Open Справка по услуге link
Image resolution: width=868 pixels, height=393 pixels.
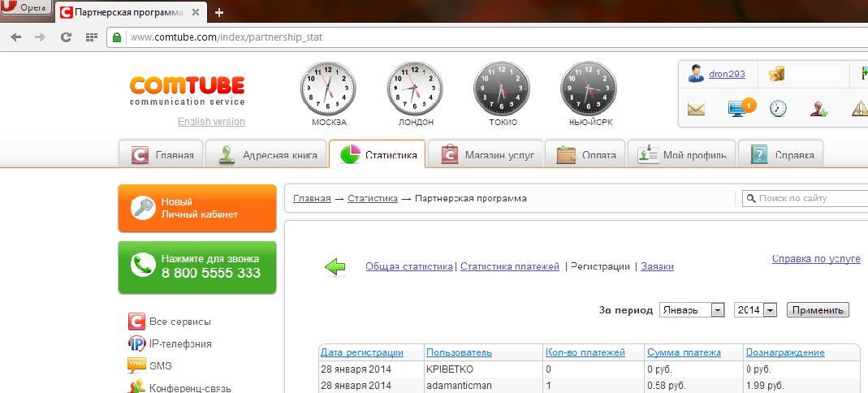click(816, 259)
